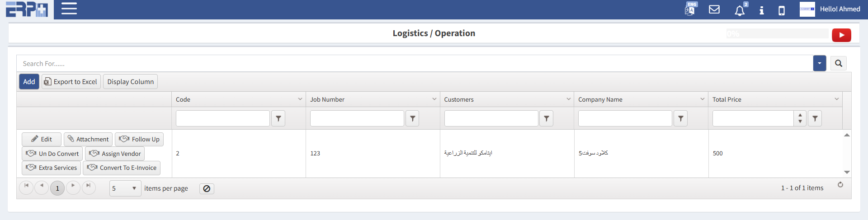The height and width of the screenshot is (220, 868).
Task: Click the Convert To E-Invoice button
Action: click(122, 168)
